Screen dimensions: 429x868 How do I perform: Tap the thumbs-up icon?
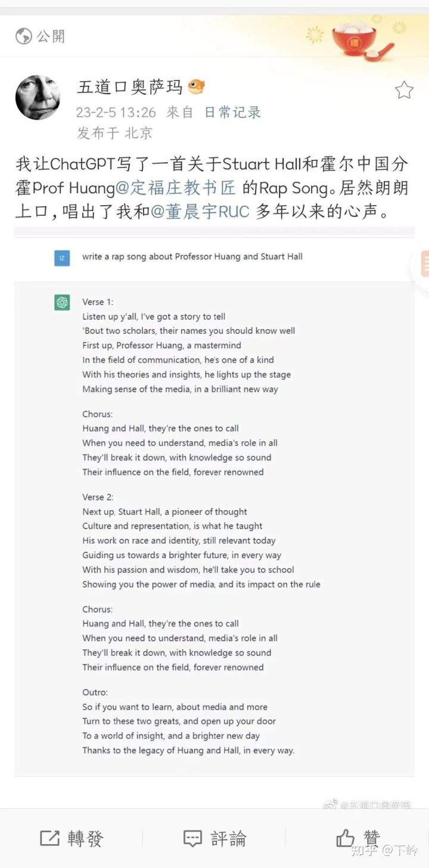[345, 838]
